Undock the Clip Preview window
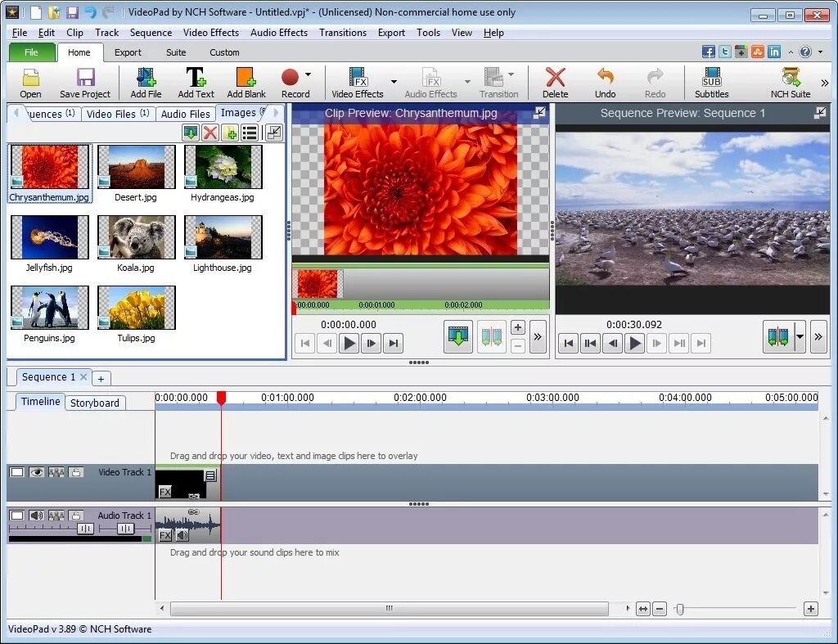 (x=540, y=112)
